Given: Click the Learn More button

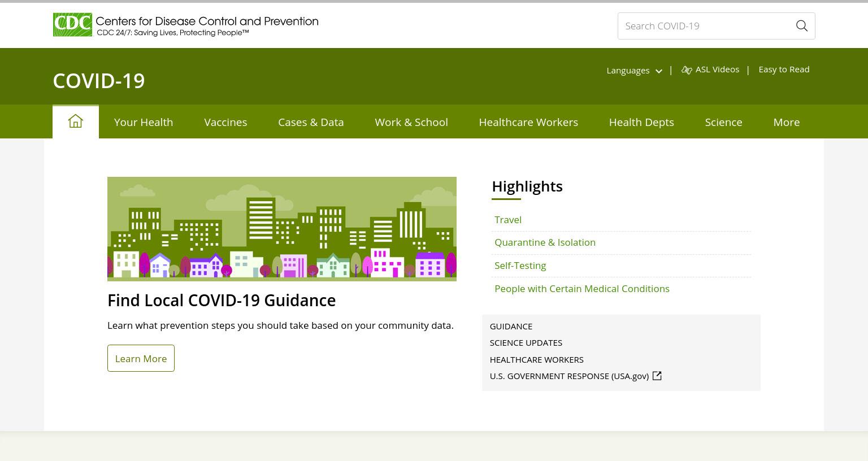Looking at the screenshot, I should pyautogui.click(x=141, y=358).
